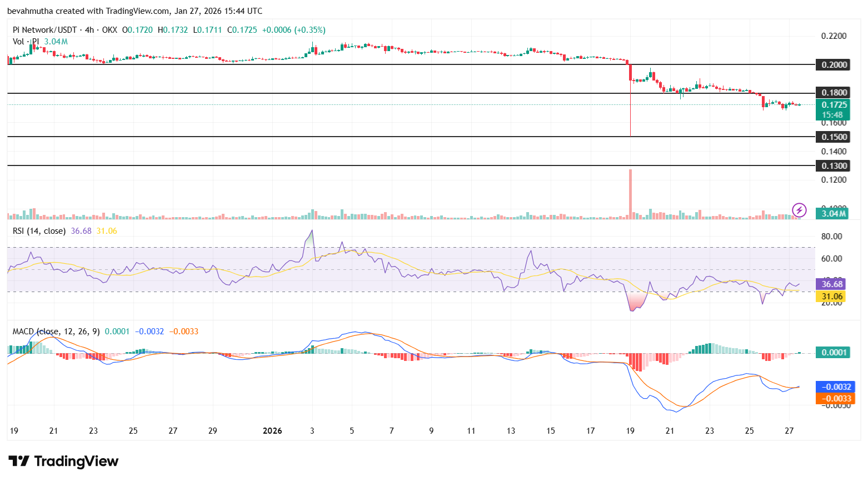The image size is (868, 482).
Task: Click the 2026 label on the time axis
Action: click(x=272, y=430)
